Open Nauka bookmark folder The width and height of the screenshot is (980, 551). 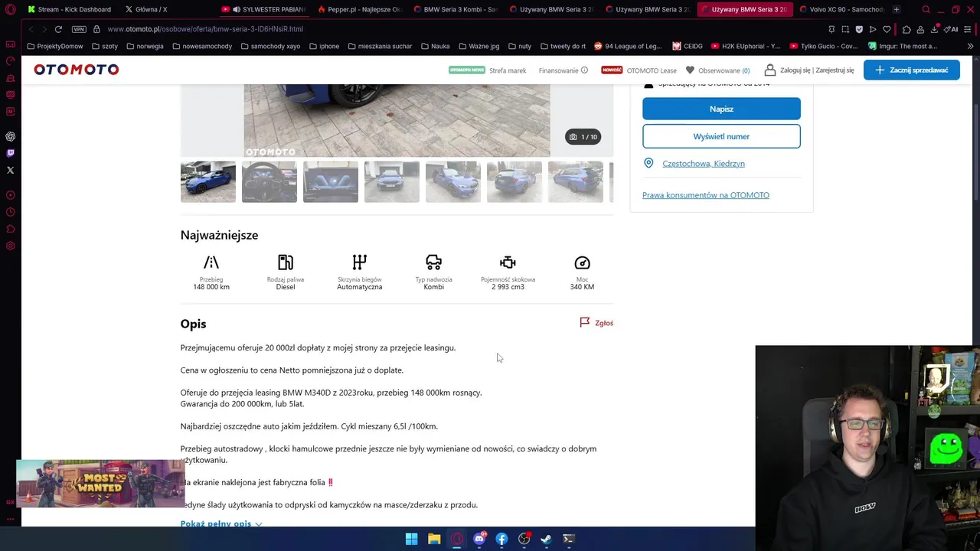click(435, 46)
